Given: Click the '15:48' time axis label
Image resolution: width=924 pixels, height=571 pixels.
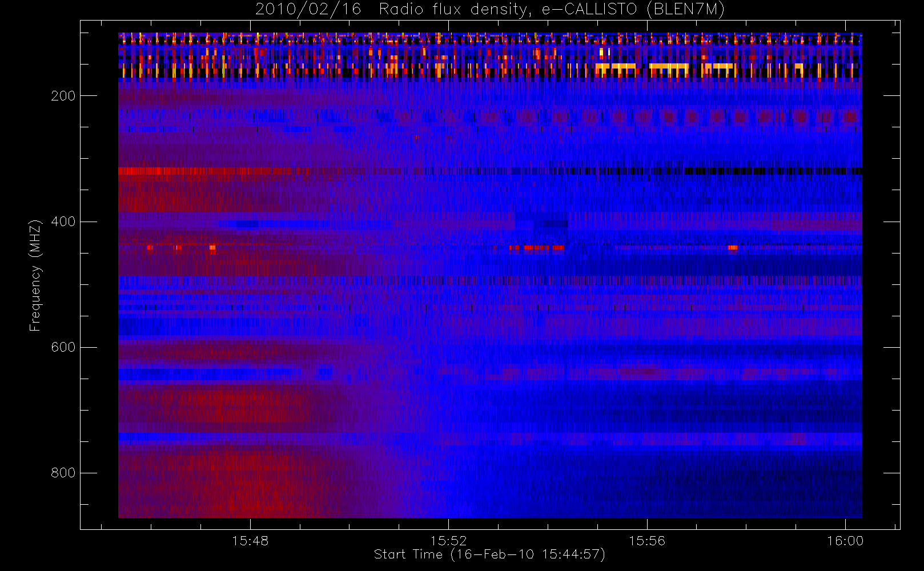Looking at the screenshot, I should coord(250,541).
